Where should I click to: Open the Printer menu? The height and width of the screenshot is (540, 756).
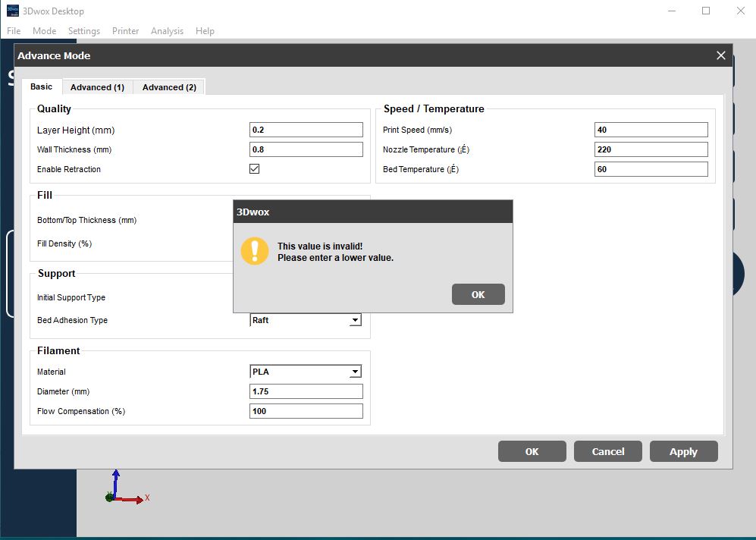(125, 31)
